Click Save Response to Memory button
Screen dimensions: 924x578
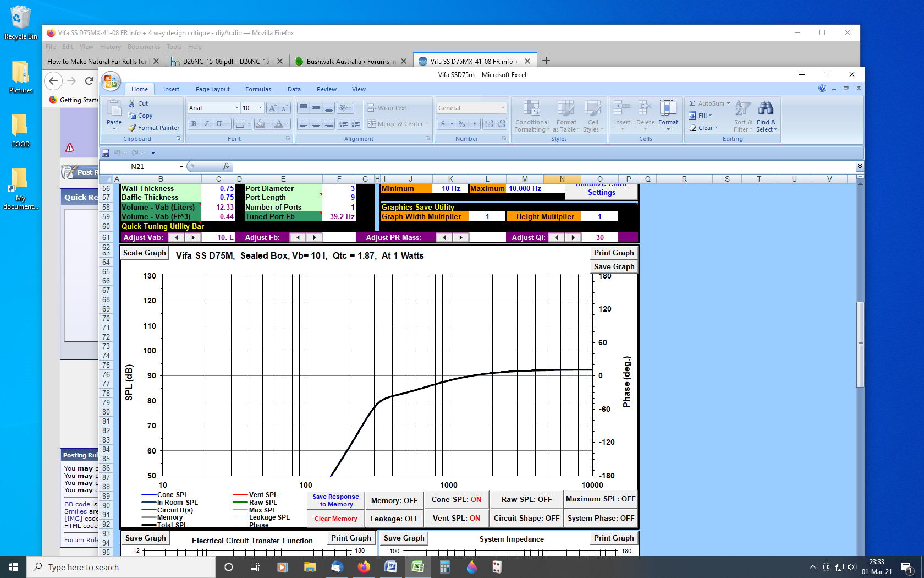pyautogui.click(x=335, y=500)
